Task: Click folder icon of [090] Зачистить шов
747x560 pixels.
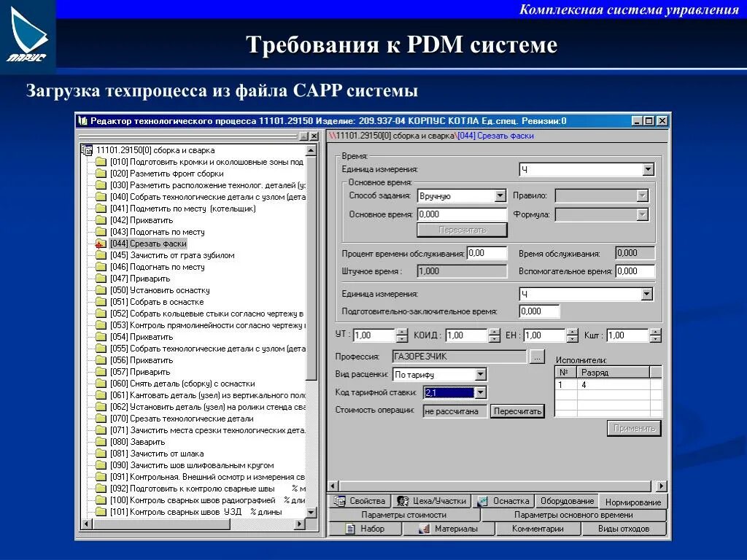Action: pos(101,465)
